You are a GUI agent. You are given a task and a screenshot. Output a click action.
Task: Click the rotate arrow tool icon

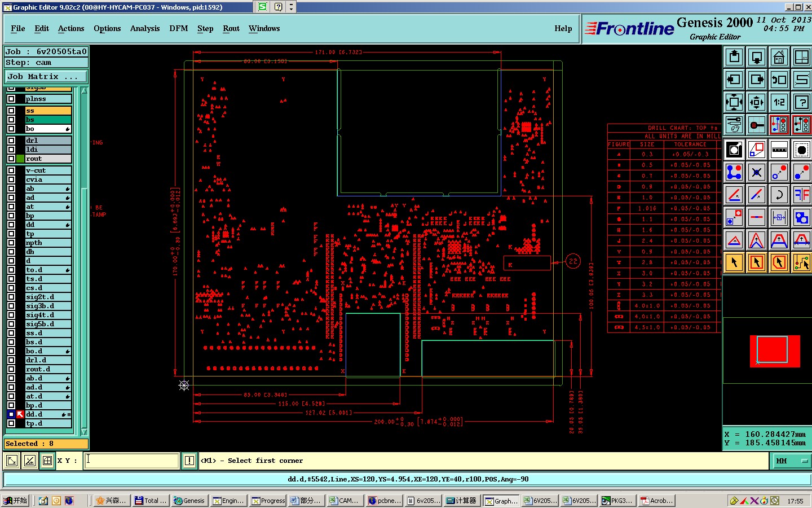click(779, 195)
